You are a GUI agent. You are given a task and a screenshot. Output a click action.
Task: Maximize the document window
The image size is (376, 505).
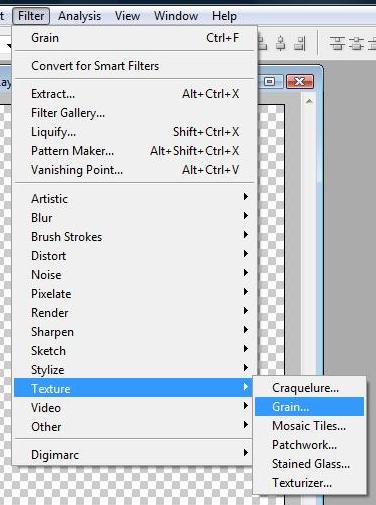[x=270, y=81]
